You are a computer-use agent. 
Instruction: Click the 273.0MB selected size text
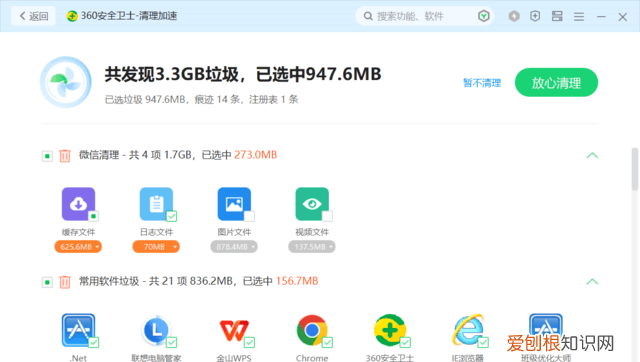[x=256, y=155]
